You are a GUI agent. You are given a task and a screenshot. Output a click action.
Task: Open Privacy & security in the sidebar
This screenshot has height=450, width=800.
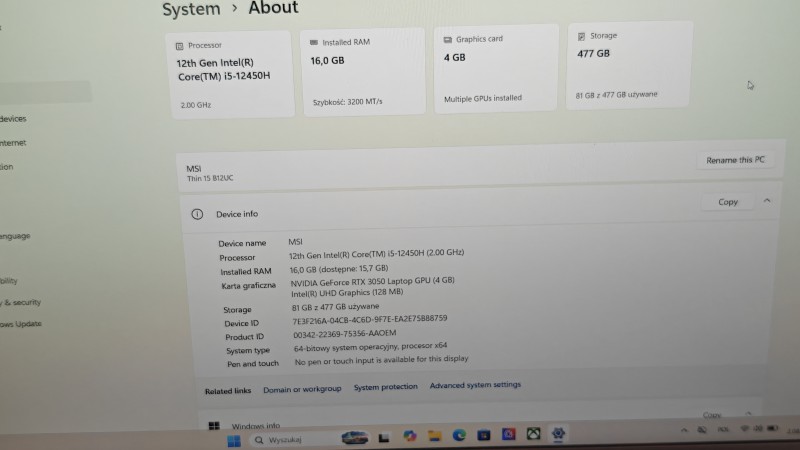[x=20, y=303]
